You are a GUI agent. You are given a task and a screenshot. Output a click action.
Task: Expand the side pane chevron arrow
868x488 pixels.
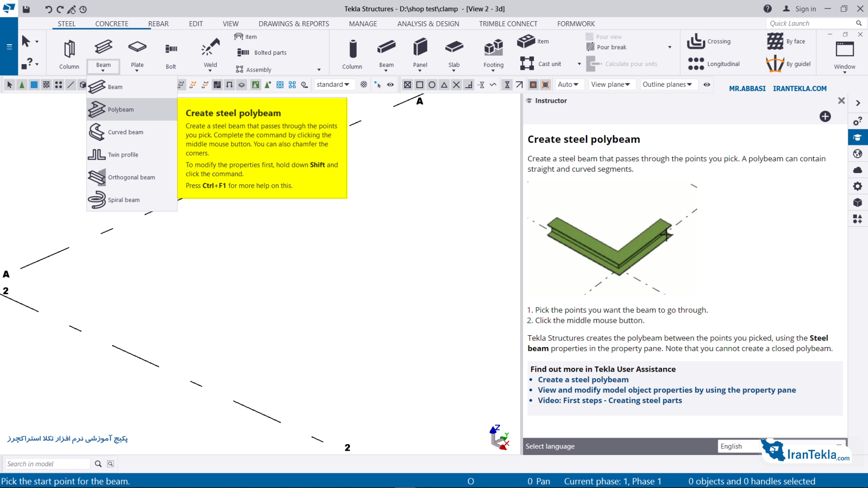pos(858,103)
